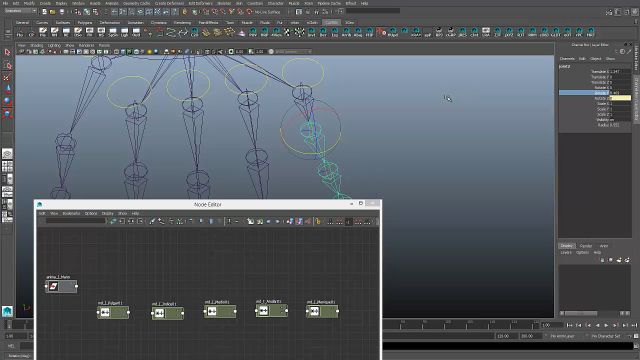
Task: Click the Node Editor lock icon
Action: pyautogui.click(x=318, y=221)
